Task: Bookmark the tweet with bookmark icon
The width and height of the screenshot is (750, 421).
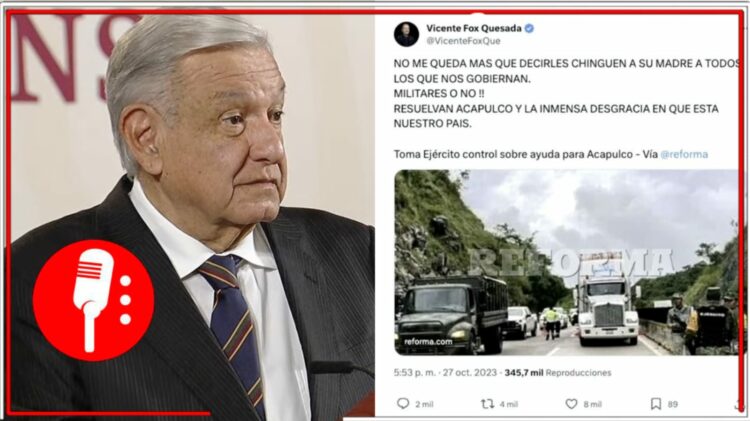Action: [656, 404]
